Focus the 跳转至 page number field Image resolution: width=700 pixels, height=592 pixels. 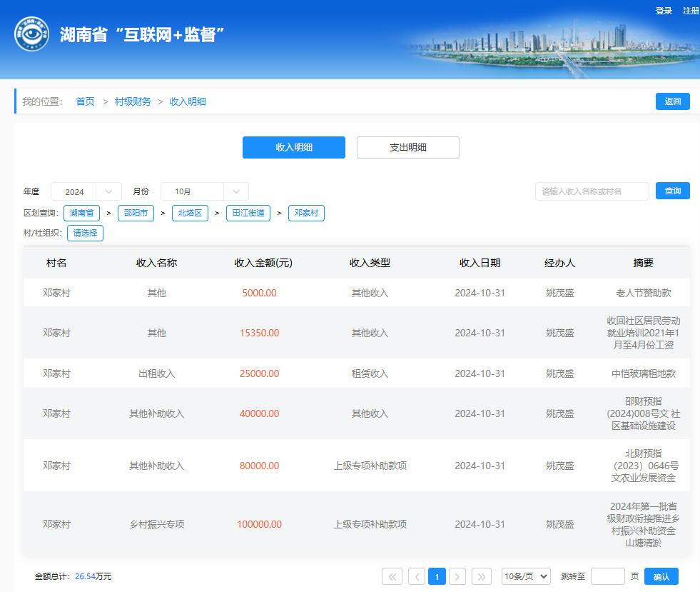[x=607, y=576]
